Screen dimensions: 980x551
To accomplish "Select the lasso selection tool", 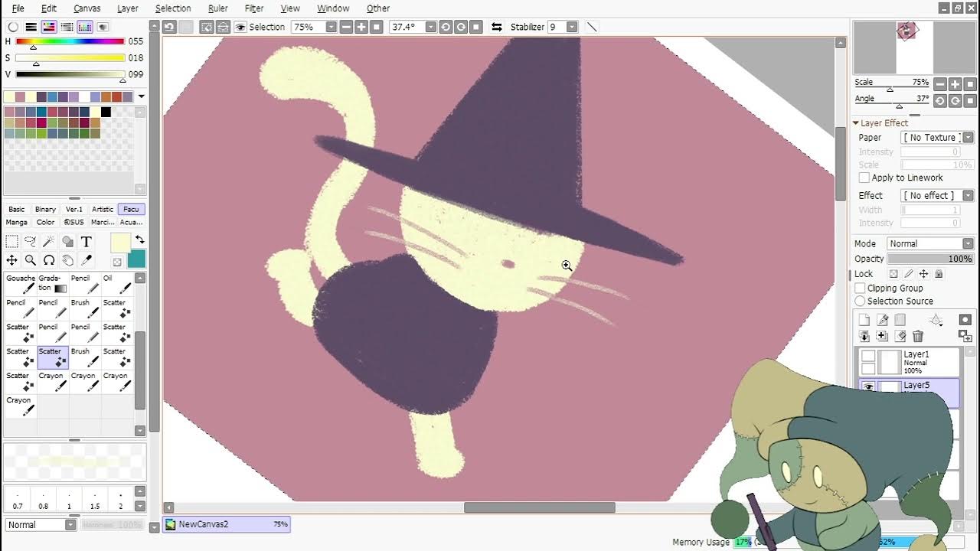I will pyautogui.click(x=31, y=242).
